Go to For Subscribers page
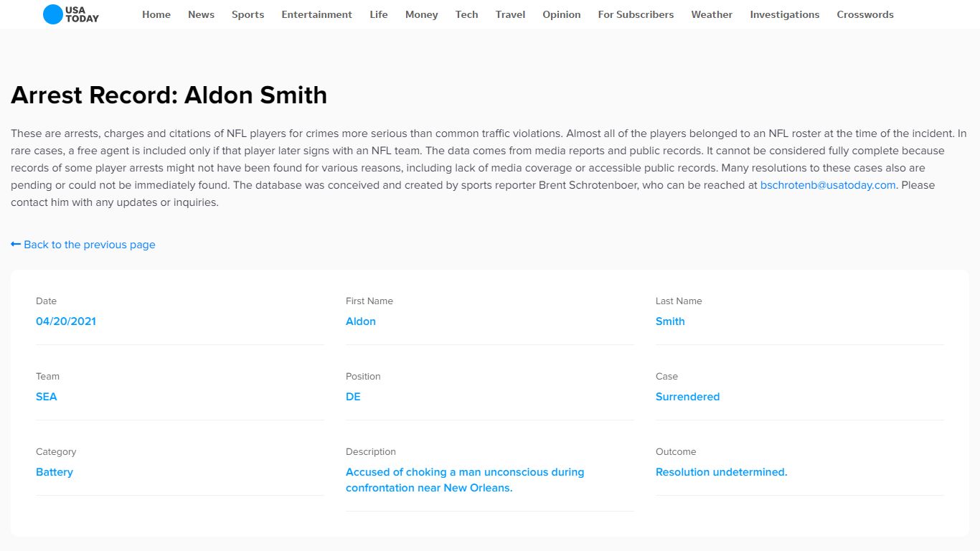Image resolution: width=980 pixels, height=551 pixels. point(636,14)
